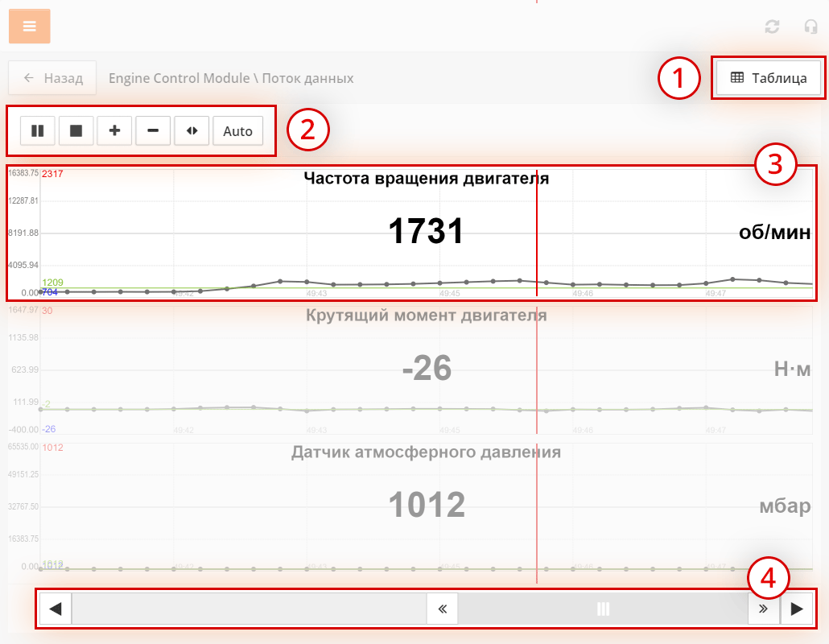Click the refresh icon in the header
The width and height of the screenshot is (829, 644).
click(772, 27)
